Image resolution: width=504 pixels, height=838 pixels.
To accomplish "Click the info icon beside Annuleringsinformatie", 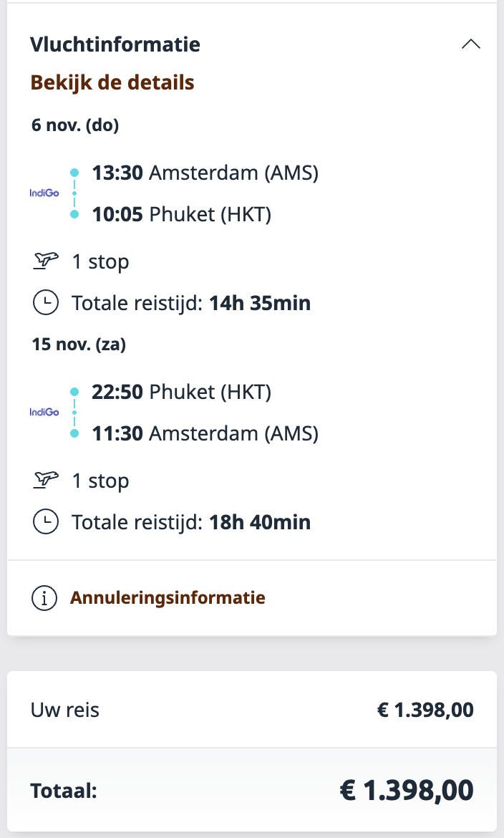I will coord(44,597).
